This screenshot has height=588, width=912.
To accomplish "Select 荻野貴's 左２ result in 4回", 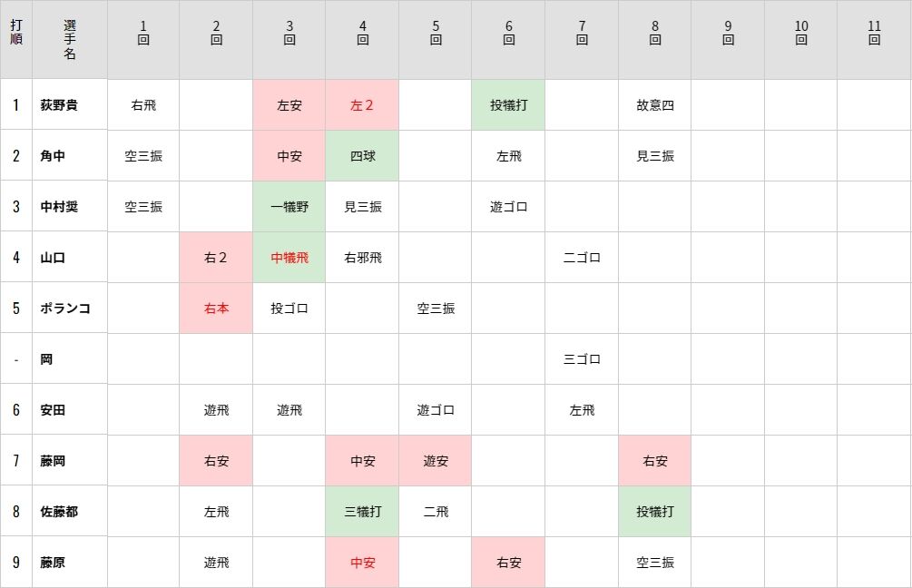I will (x=362, y=105).
